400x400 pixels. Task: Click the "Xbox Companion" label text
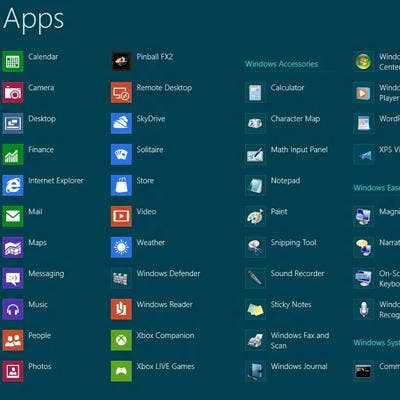click(x=165, y=336)
